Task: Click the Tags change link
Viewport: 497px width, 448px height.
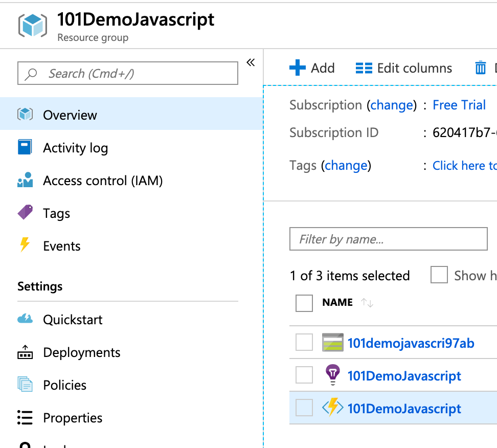Action: point(346,166)
